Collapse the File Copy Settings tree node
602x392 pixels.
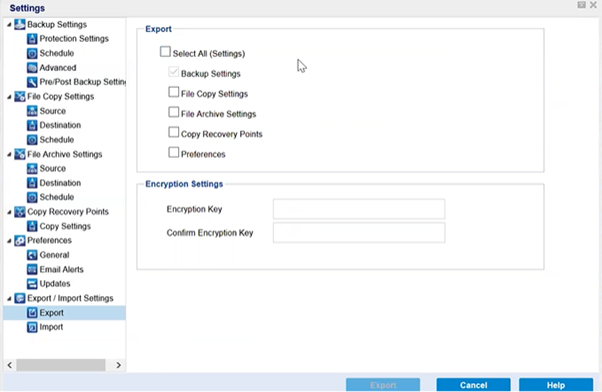point(9,97)
